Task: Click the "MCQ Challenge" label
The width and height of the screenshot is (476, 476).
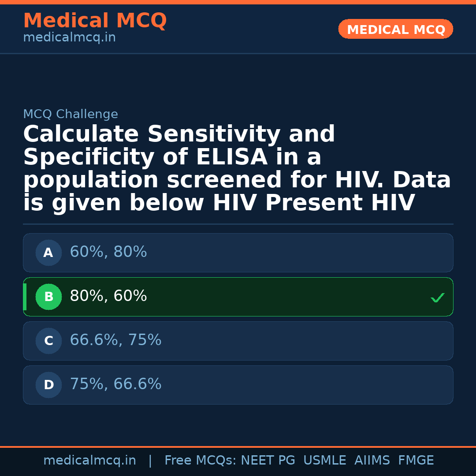Action: pos(71,115)
